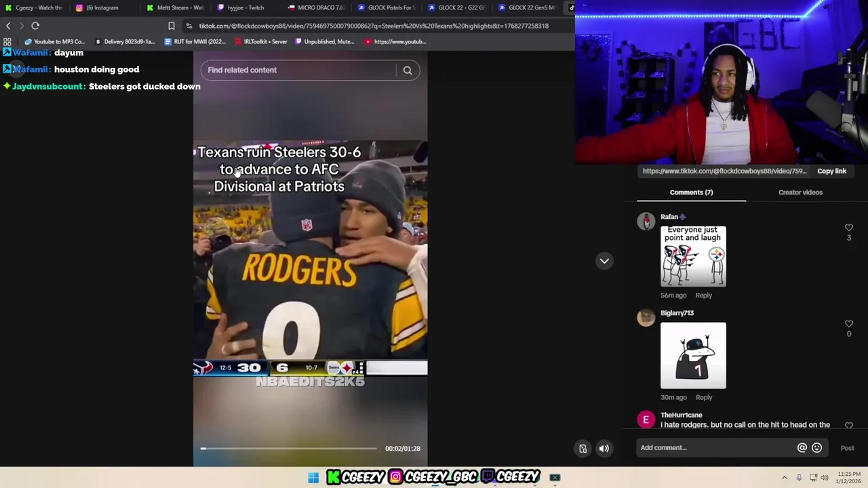Reply to Rafan's comment
The height and width of the screenshot is (488, 868).
[703, 296]
